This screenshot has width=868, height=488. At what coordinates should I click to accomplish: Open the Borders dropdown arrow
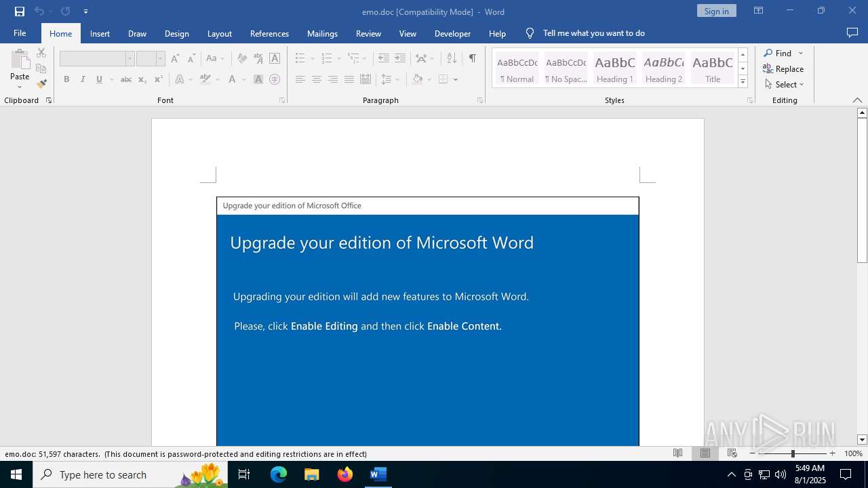pos(456,79)
